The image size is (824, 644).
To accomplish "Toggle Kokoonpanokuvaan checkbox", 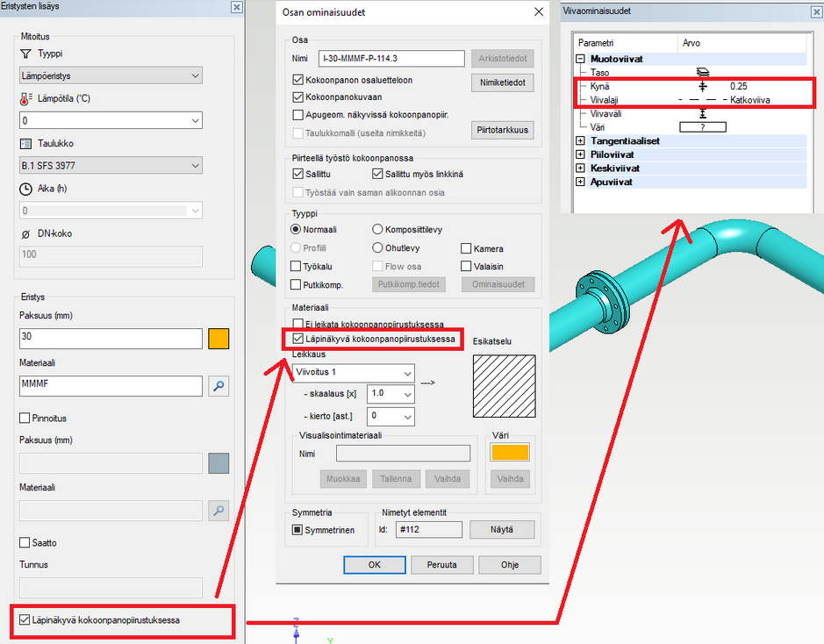I will coord(298,97).
